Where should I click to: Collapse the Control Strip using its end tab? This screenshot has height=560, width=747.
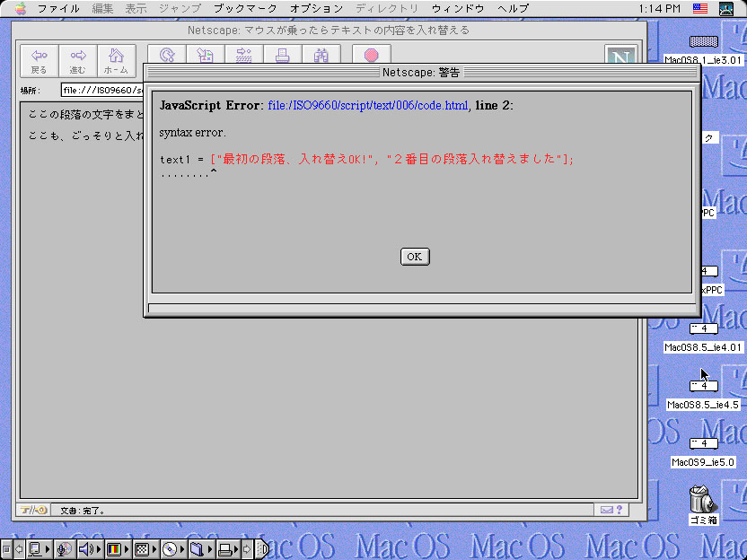tap(261, 549)
